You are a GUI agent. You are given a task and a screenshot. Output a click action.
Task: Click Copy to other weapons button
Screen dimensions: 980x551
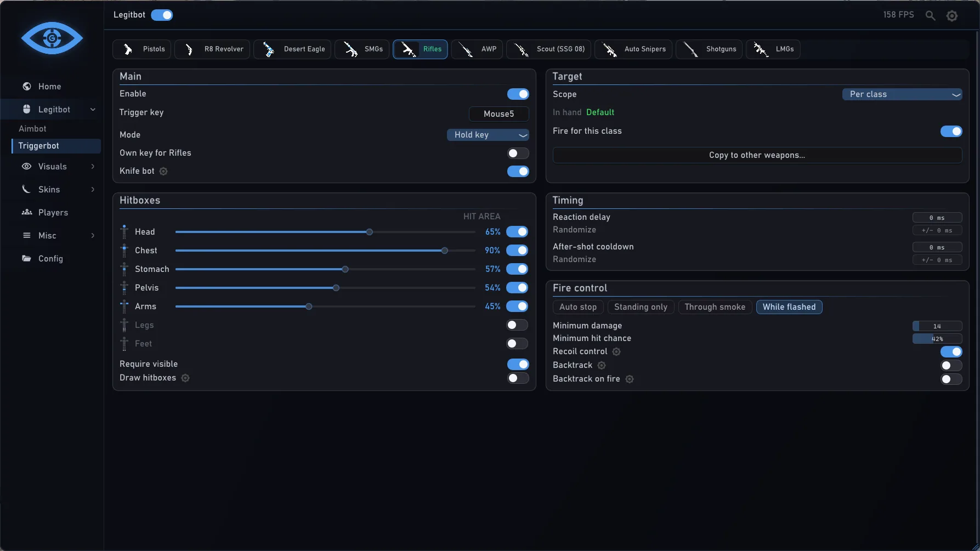(x=757, y=155)
